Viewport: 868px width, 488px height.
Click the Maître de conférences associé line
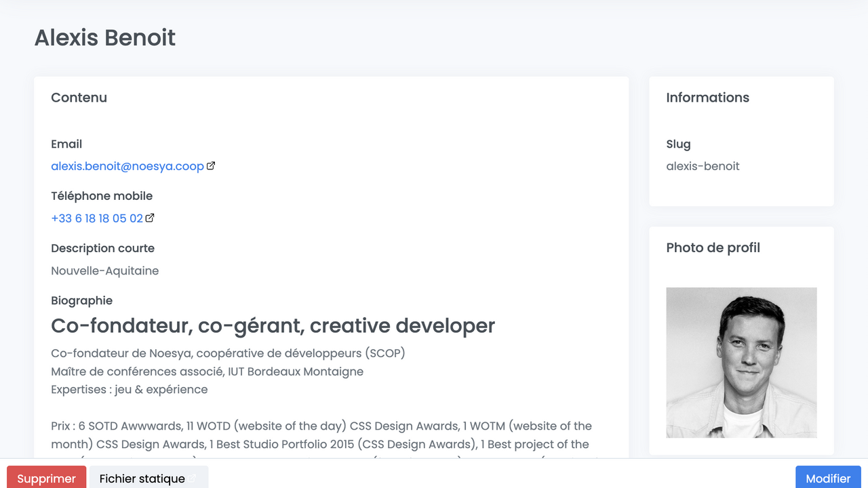[x=207, y=371]
